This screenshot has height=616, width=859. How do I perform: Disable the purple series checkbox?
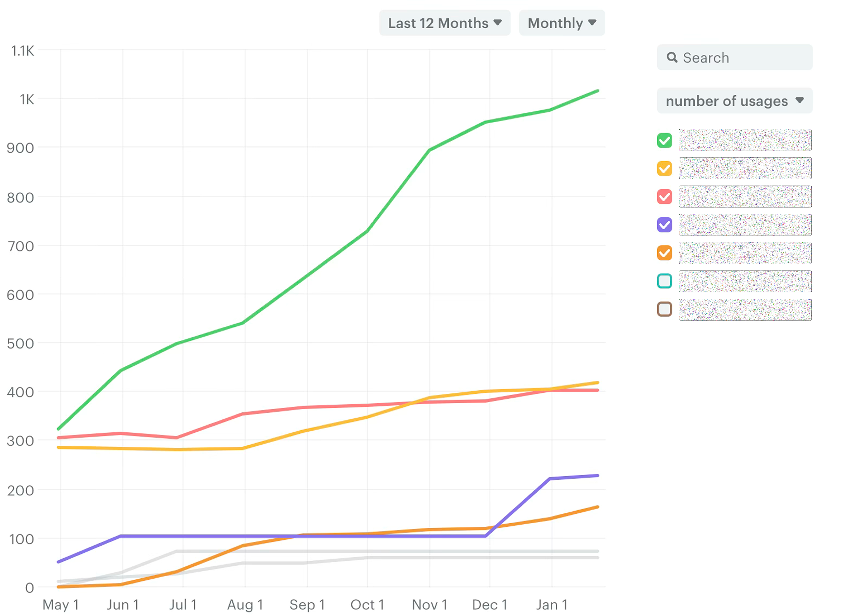click(664, 225)
